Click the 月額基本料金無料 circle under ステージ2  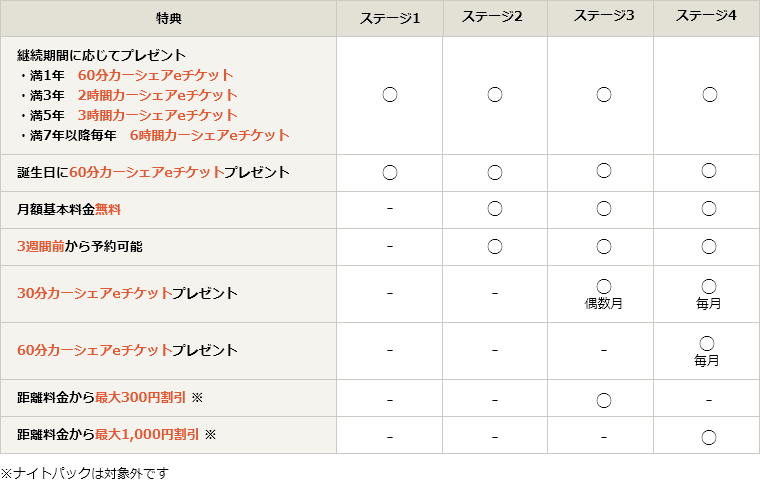pos(495,209)
